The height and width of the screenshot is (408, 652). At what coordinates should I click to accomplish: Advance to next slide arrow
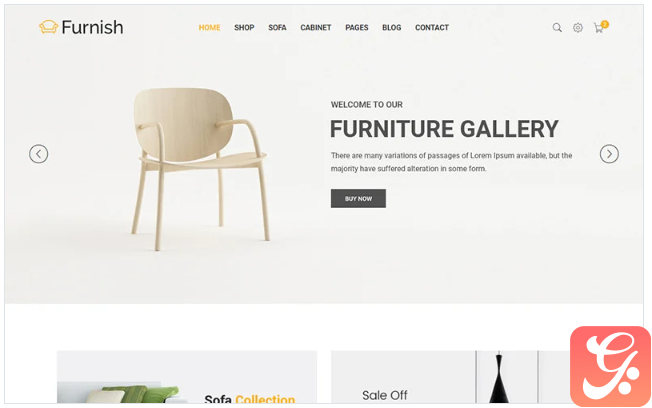(x=609, y=154)
